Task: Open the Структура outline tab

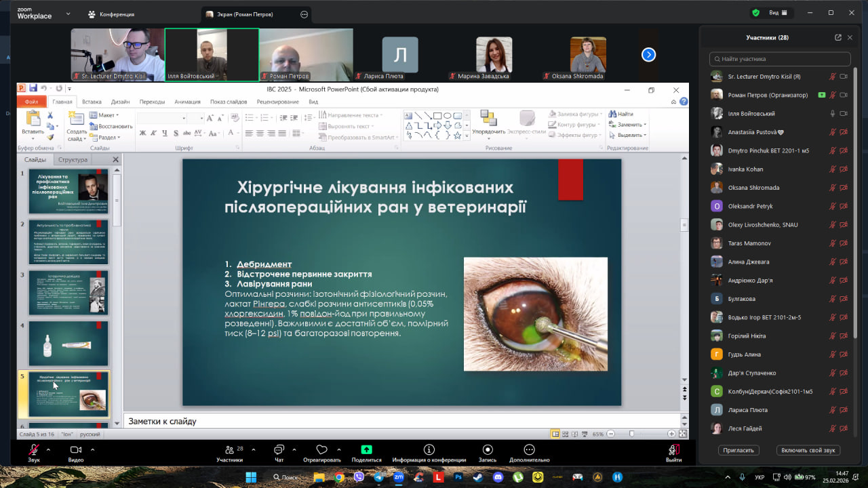Action: (73, 160)
